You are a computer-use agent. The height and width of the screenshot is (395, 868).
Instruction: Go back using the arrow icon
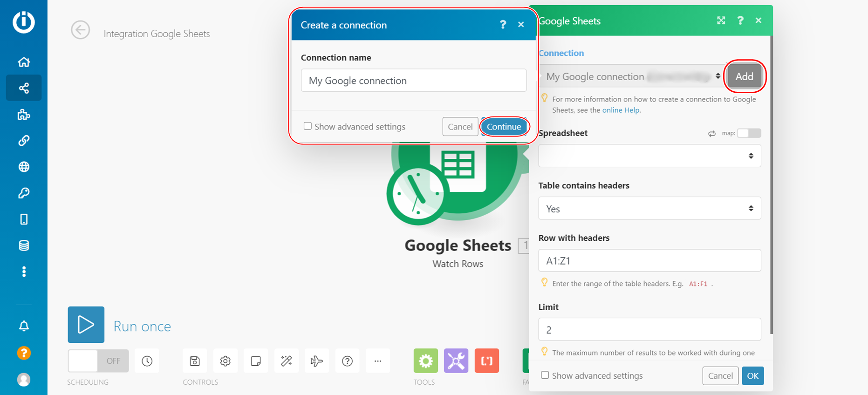click(80, 30)
